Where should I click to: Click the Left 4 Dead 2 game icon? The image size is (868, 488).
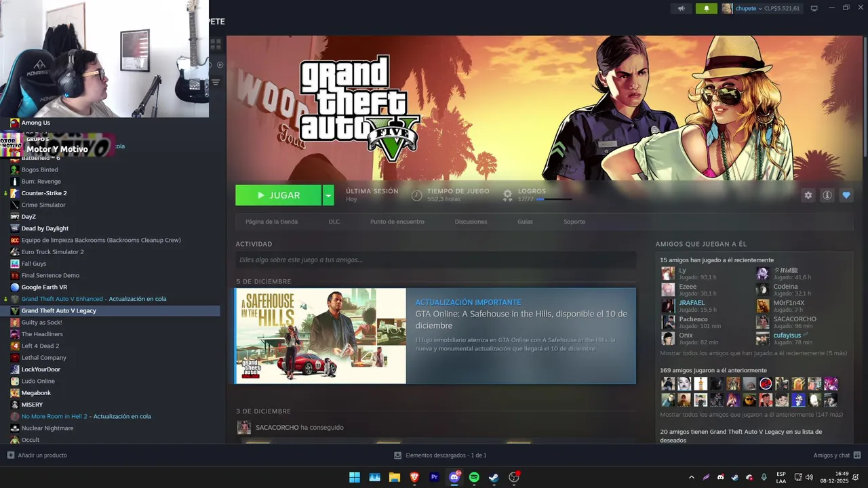(x=15, y=346)
